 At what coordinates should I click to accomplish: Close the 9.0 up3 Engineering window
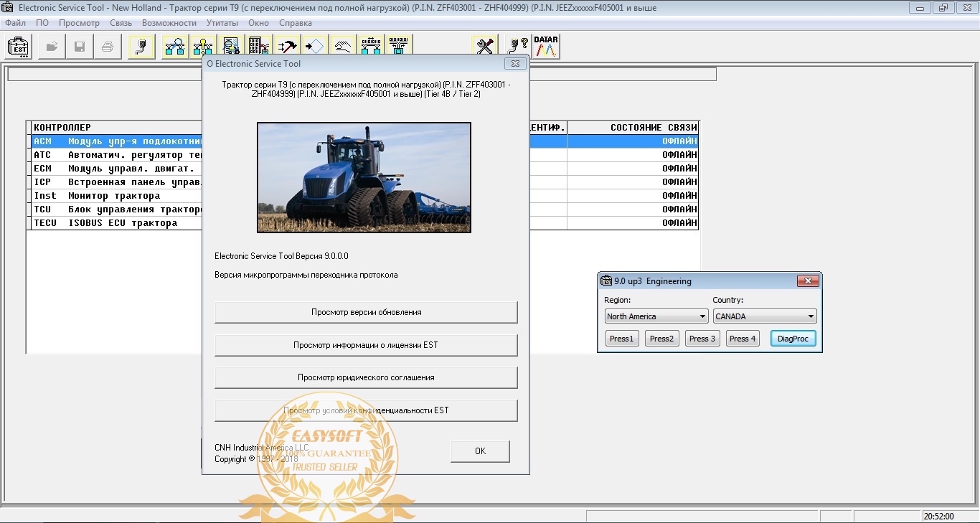(807, 281)
